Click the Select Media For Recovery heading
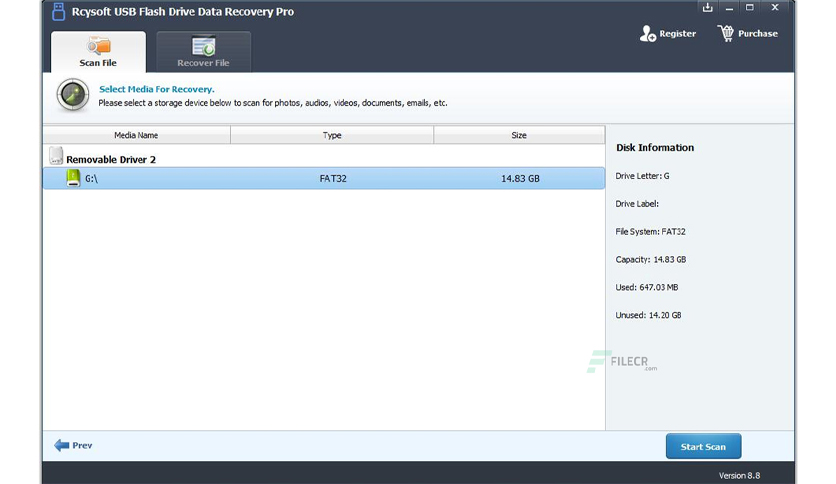The height and width of the screenshot is (484, 836). coord(157,89)
